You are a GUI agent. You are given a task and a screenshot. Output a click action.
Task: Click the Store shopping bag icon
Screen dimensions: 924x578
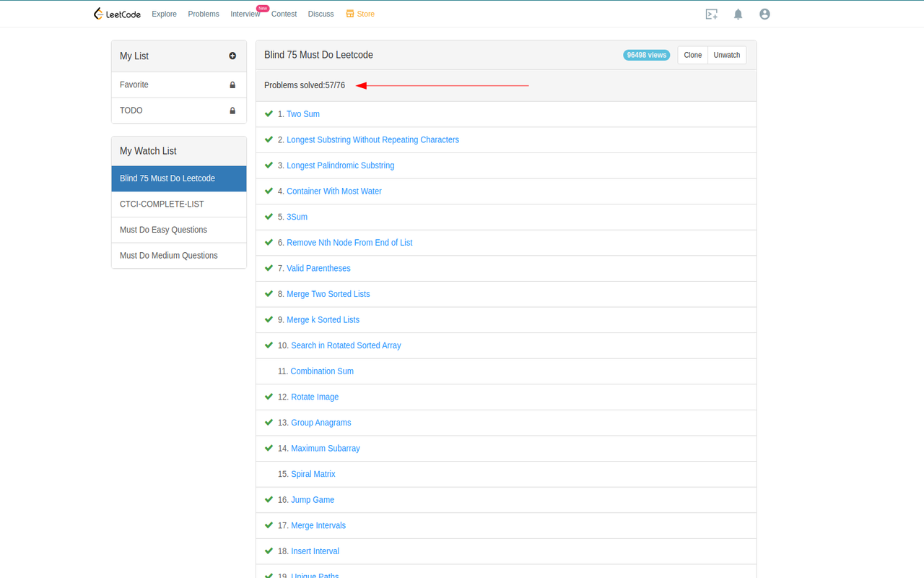click(350, 14)
